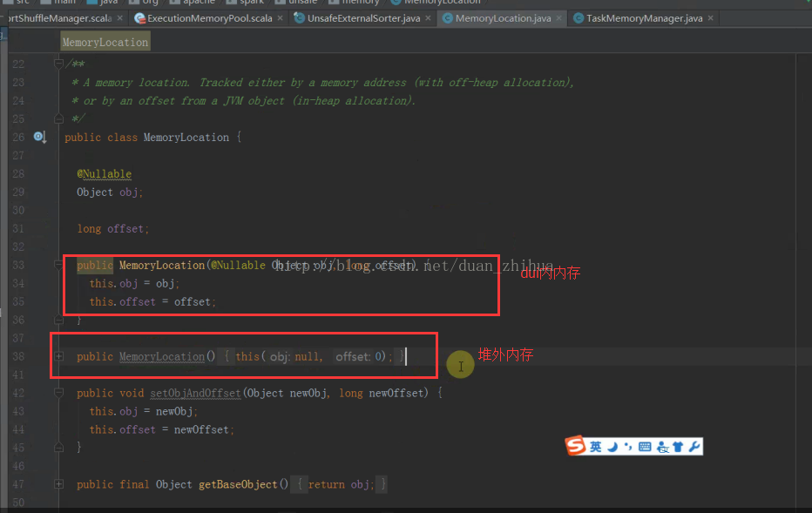Open the Sogou soft keyboard icon
The width and height of the screenshot is (812, 513).
tap(645, 446)
